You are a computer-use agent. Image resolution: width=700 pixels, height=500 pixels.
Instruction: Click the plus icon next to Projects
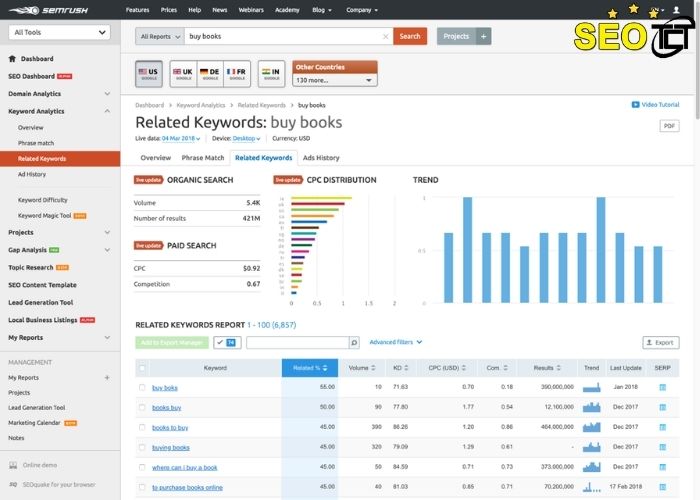pos(483,36)
